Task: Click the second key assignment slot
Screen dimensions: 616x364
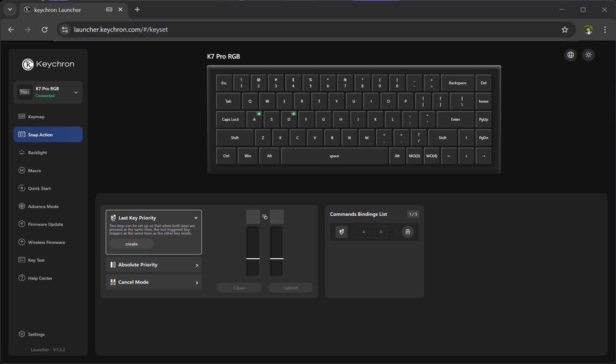Action: point(277,217)
